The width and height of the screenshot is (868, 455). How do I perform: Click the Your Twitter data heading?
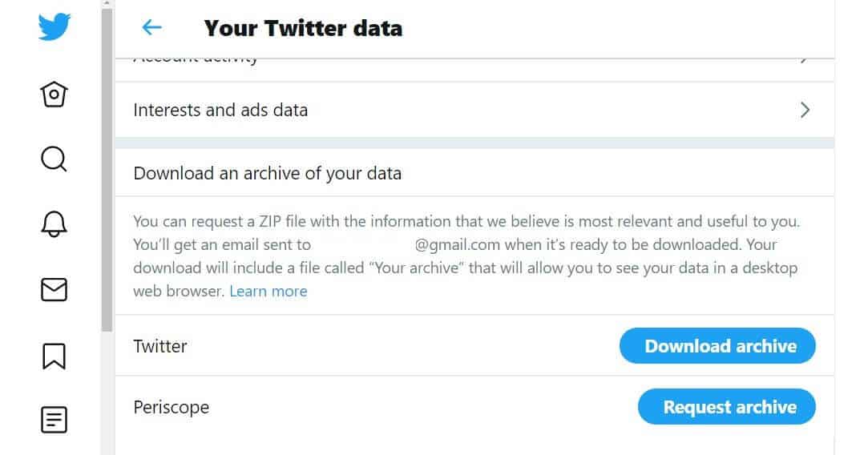[x=303, y=28]
